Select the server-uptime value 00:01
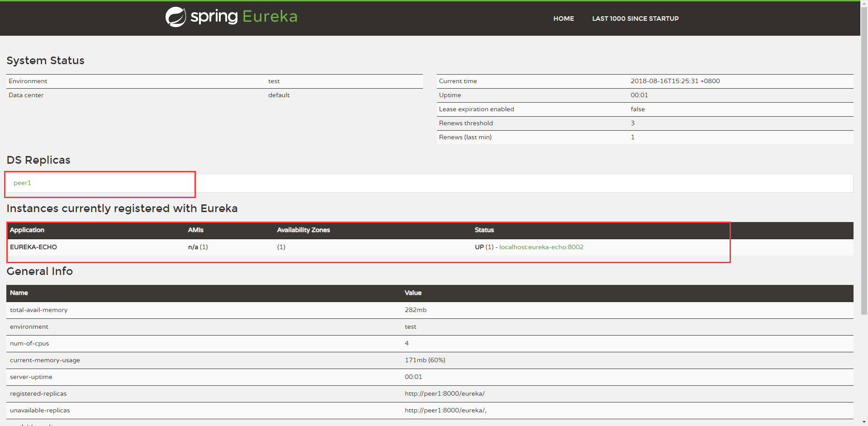This screenshot has width=868, height=426. (413, 377)
